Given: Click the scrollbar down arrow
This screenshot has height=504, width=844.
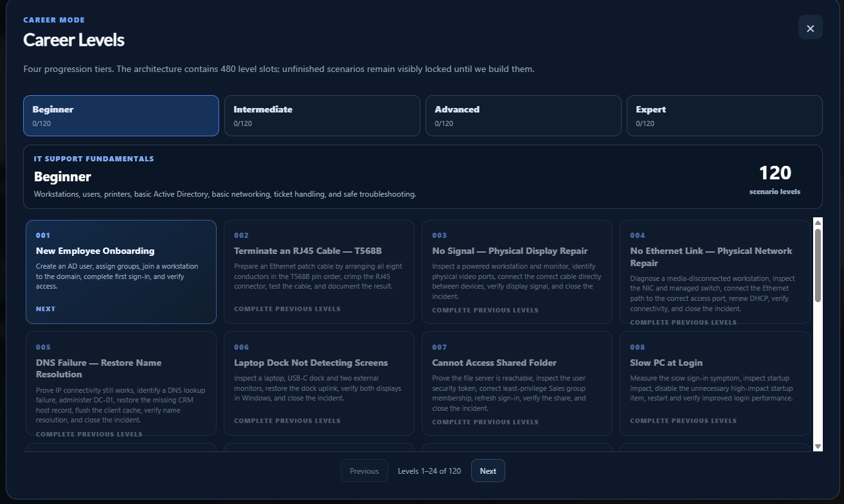Looking at the screenshot, I should click(x=818, y=446).
